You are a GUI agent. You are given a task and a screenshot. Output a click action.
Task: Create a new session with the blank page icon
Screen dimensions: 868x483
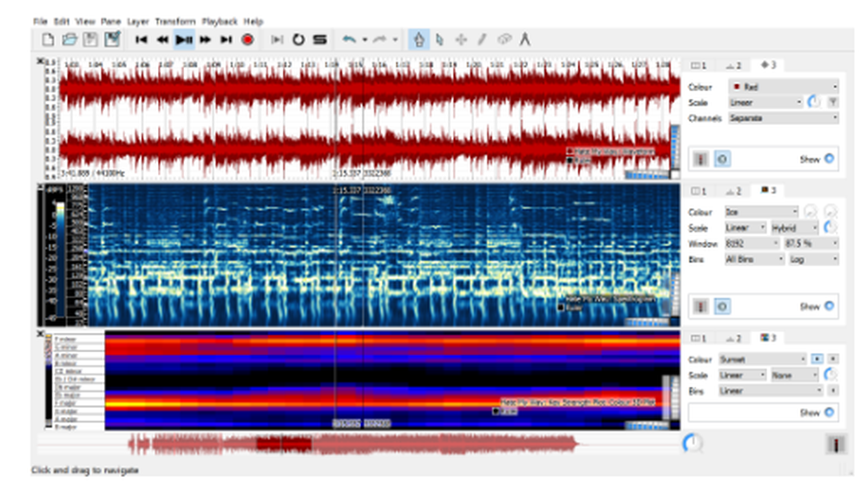tap(48, 39)
